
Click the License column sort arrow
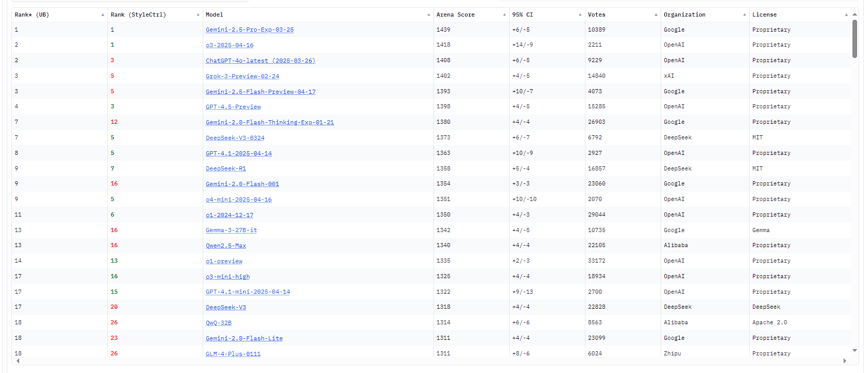846,15
